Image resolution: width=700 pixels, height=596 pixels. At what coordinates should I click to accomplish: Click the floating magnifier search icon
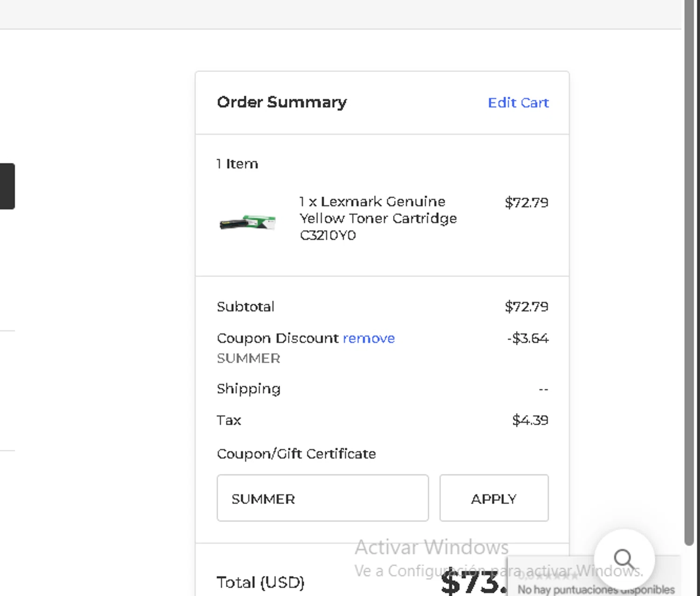[x=624, y=558]
